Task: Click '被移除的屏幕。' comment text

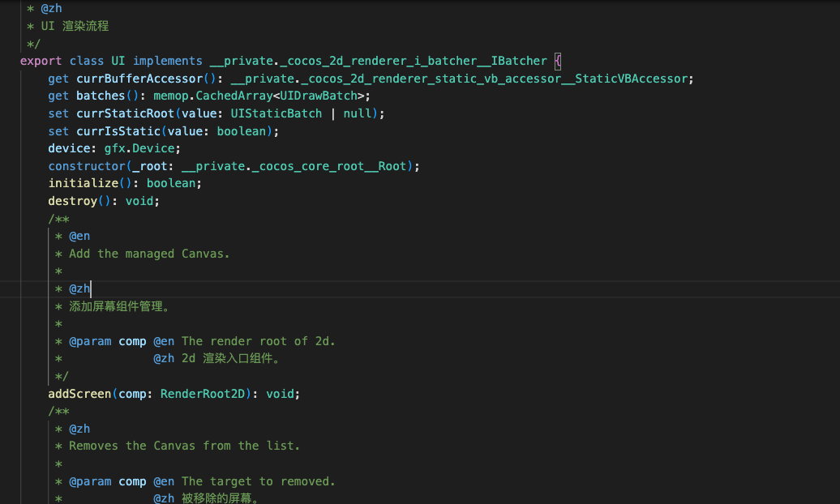Action: coord(221,498)
